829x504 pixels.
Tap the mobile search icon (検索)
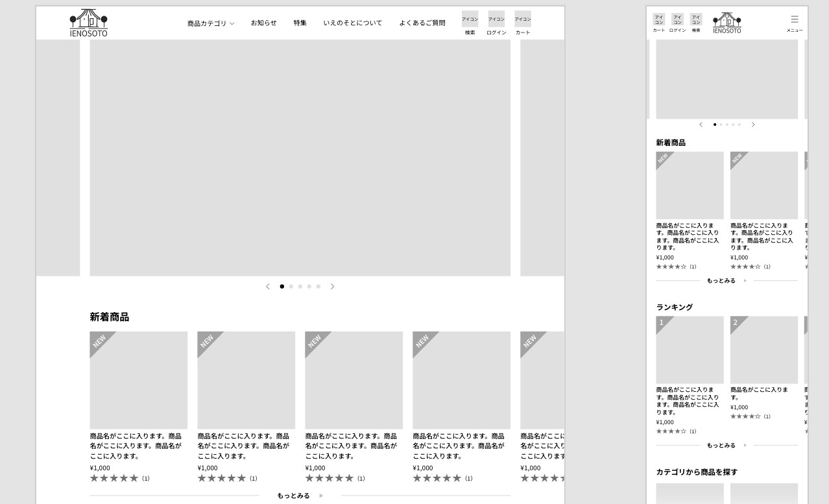(696, 23)
